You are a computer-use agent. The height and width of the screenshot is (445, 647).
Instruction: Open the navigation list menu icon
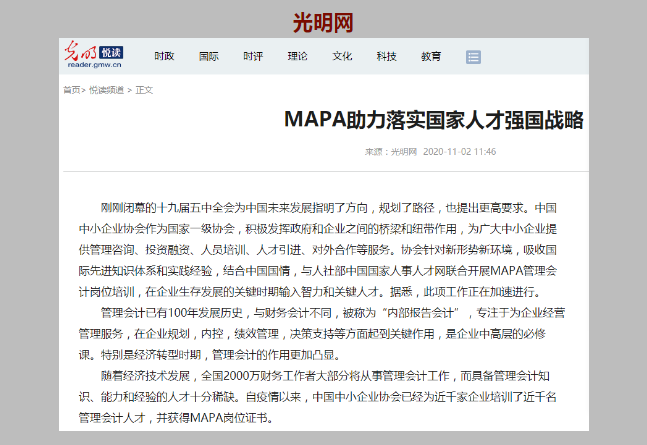click(x=473, y=57)
